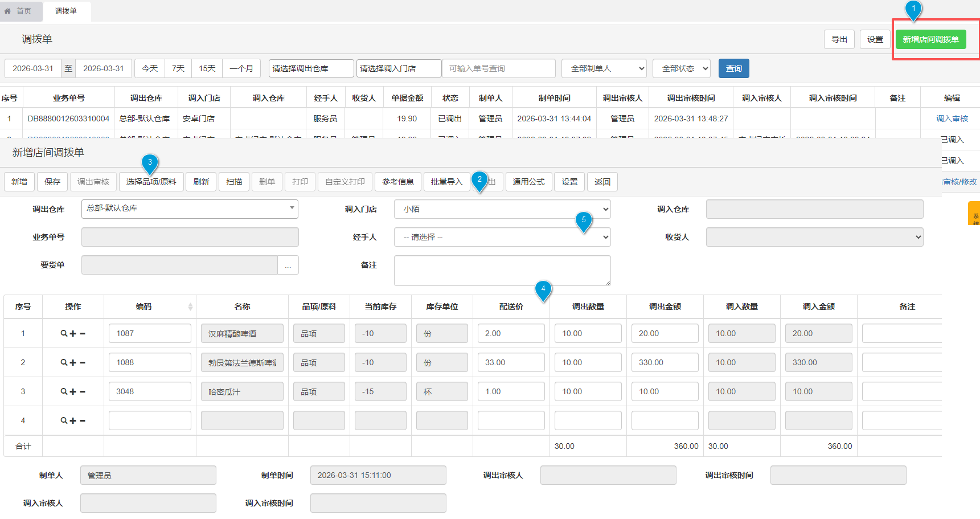
Task: Click the green 新增店间调拨单 button
Action: pos(930,39)
